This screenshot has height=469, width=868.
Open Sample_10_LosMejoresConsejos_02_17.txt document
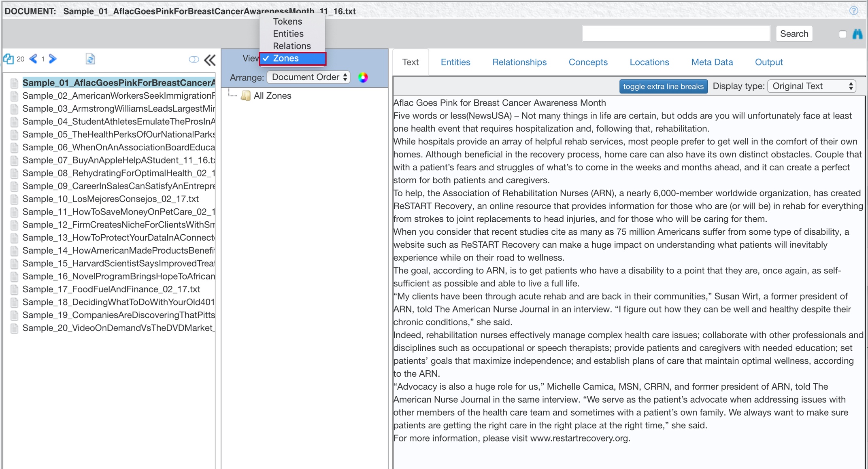111,199
